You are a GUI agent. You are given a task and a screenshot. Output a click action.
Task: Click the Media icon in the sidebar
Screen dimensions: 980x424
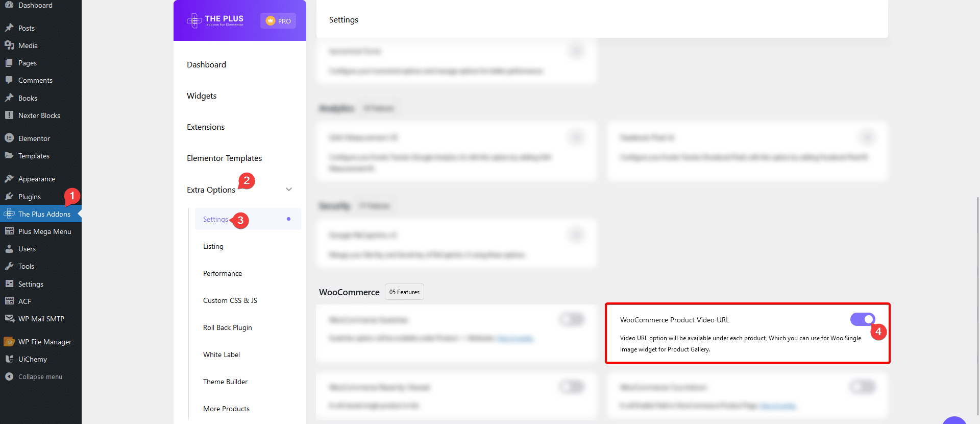(9, 45)
